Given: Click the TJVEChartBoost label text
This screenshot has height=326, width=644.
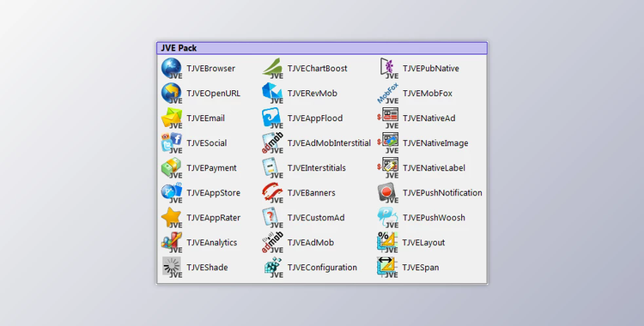Looking at the screenshot, I should (317, 69).
